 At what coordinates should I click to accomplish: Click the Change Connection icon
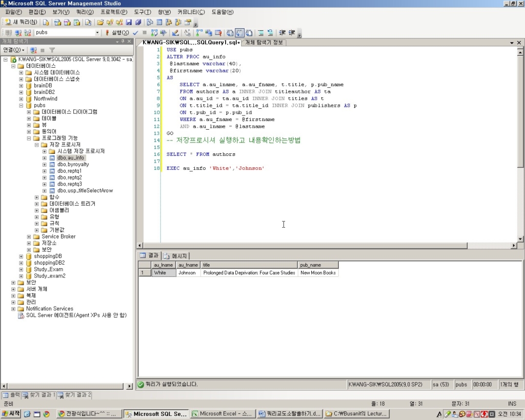tap(28, 32)
